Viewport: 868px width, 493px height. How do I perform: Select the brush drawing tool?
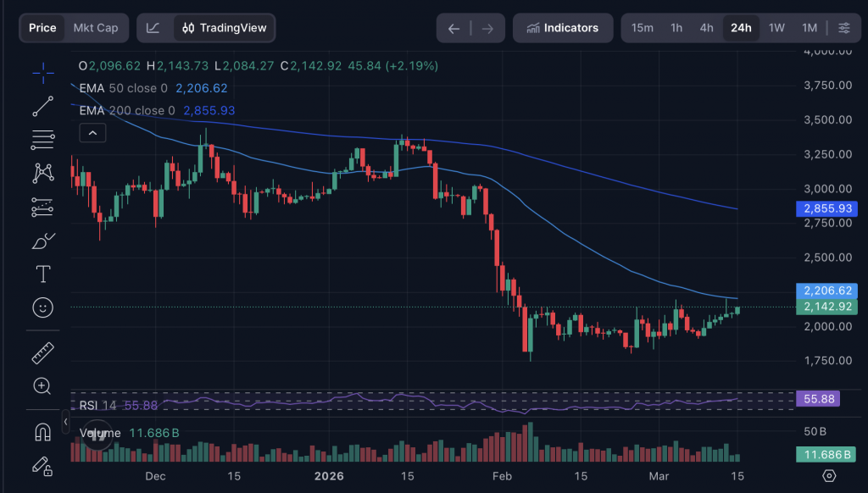pyautogui.click(x=42, y=241)
